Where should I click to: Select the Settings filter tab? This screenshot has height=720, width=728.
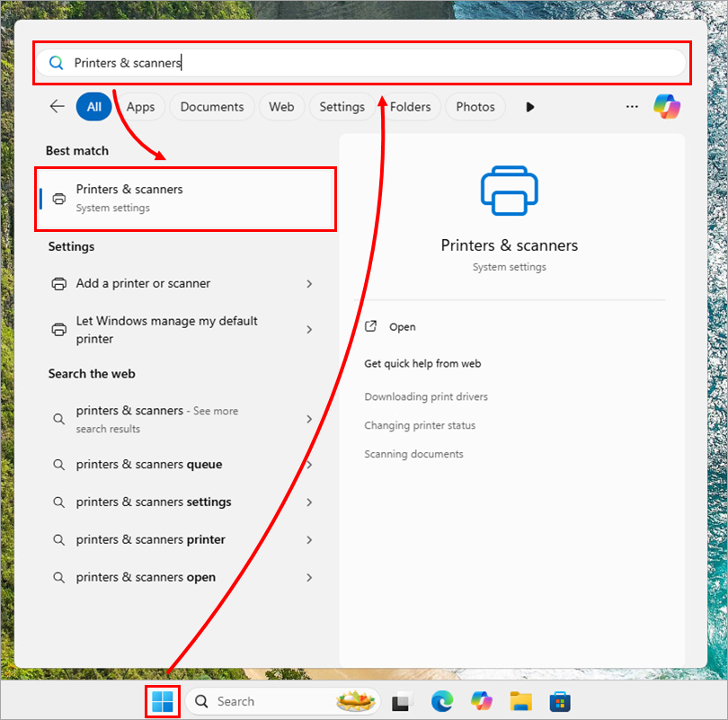click(342, 107)
